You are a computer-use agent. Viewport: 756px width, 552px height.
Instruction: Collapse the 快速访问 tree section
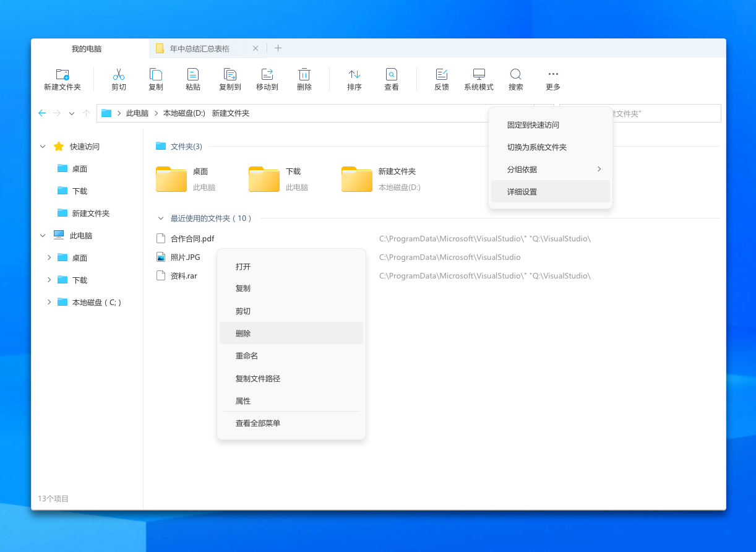[x=43, y=147]
